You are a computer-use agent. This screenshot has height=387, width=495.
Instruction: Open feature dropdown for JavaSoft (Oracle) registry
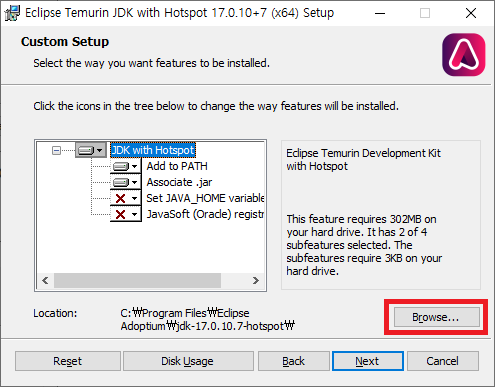click(126, 214)
